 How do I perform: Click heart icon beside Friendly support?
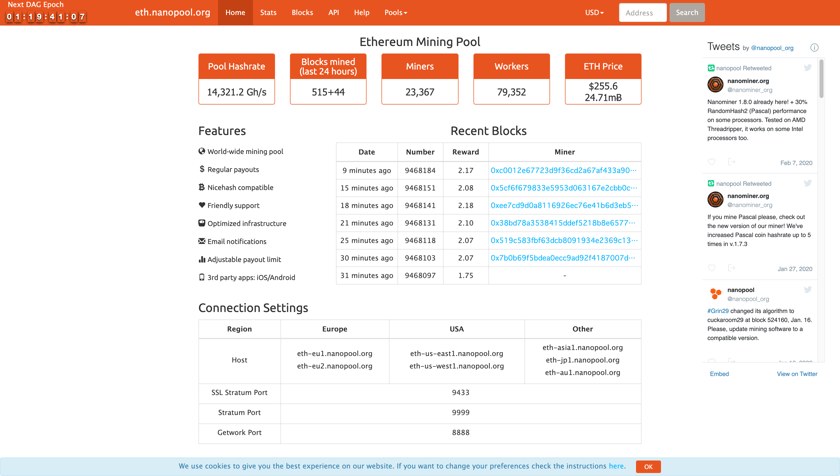(201, 205)
